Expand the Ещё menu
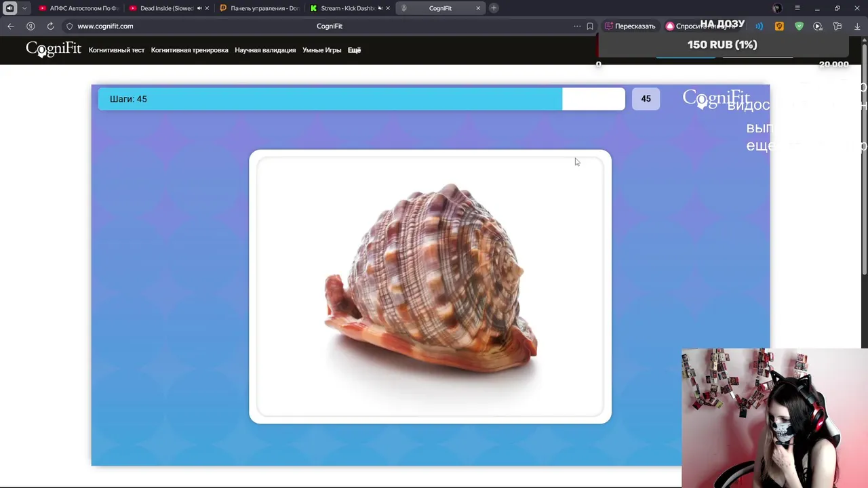This screenshot has width=868, height=488. (x=354, y=50)
